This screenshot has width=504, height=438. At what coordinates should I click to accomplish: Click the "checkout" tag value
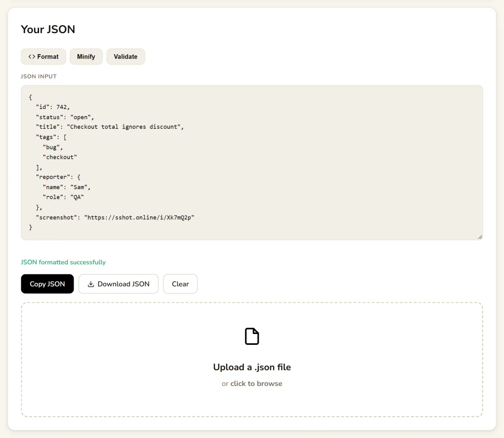click(60, 157)
